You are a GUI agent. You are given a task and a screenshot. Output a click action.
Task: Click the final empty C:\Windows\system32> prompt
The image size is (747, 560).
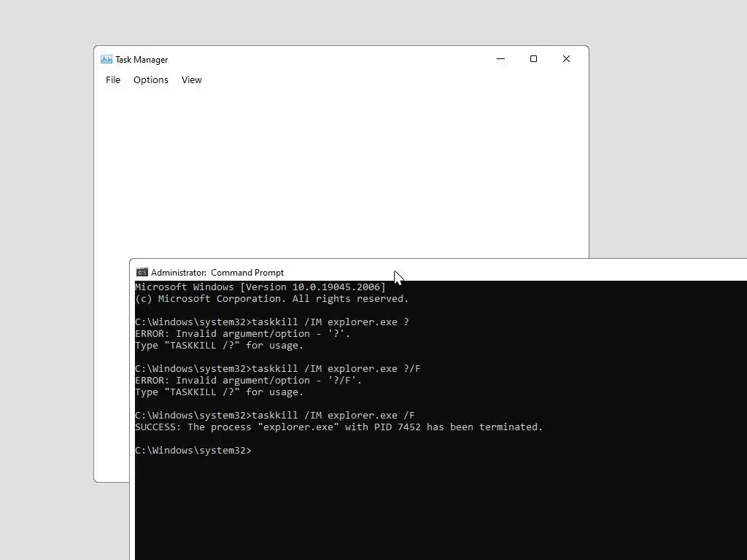pos(193,451)
